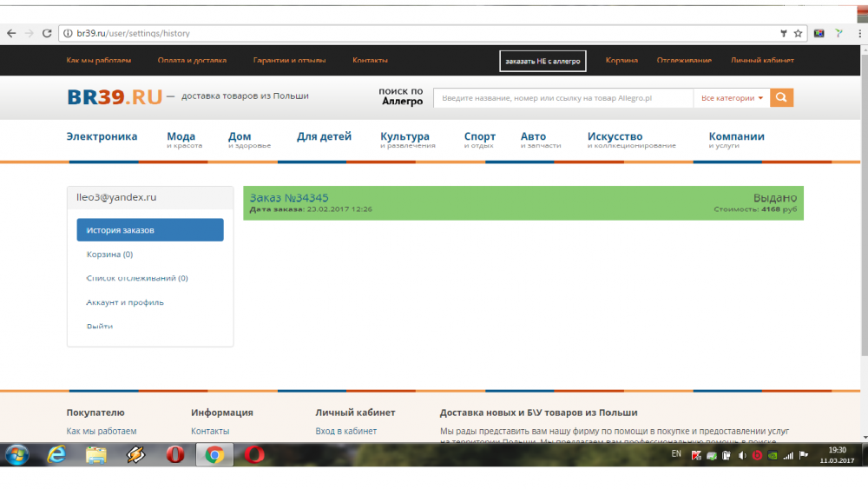Open Отслеживание in the top bar

[684, 60]
